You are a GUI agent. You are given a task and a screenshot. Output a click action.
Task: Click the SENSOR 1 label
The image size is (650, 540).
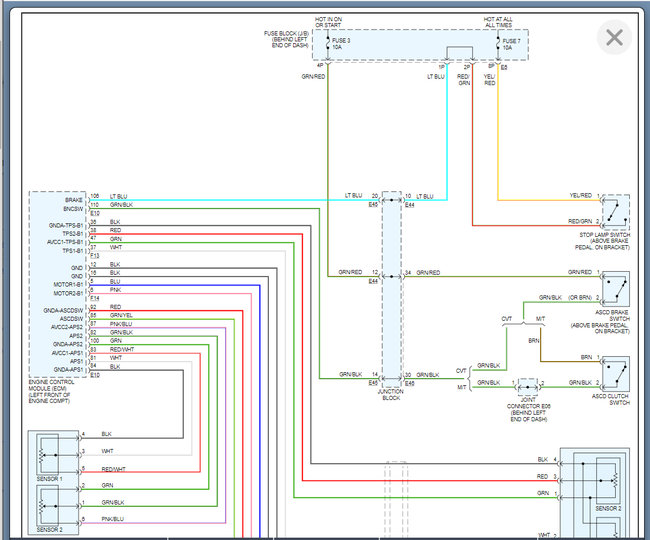click(49, 479)
